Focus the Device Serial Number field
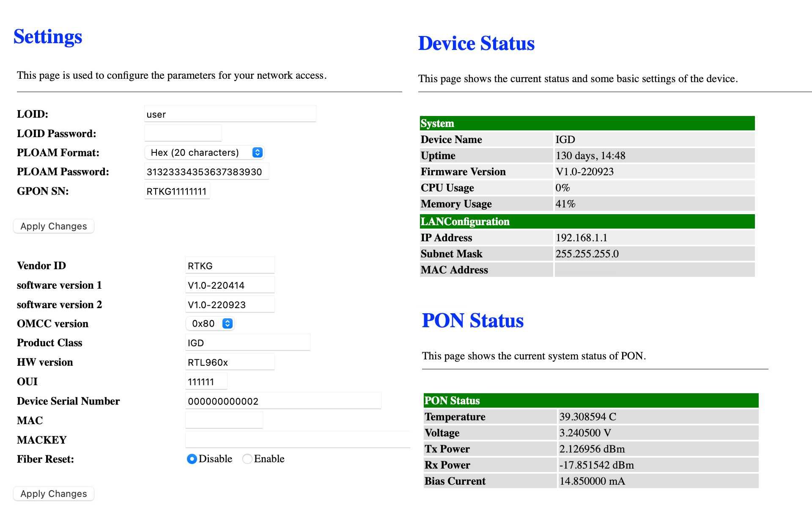 283,401
